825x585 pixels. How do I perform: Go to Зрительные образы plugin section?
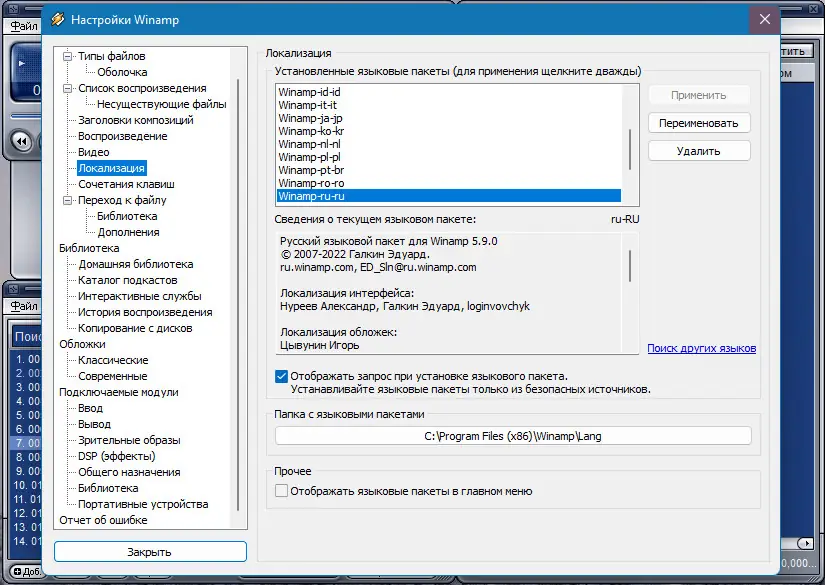129,440
